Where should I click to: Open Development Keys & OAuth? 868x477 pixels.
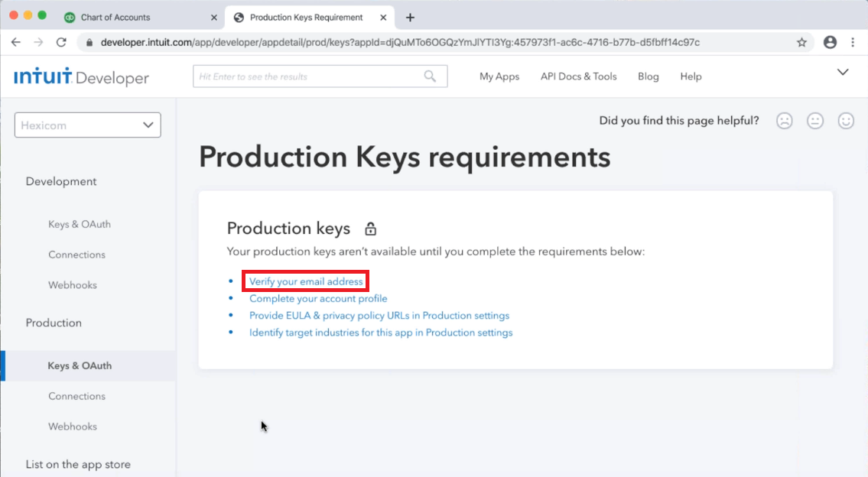[80, 224]
